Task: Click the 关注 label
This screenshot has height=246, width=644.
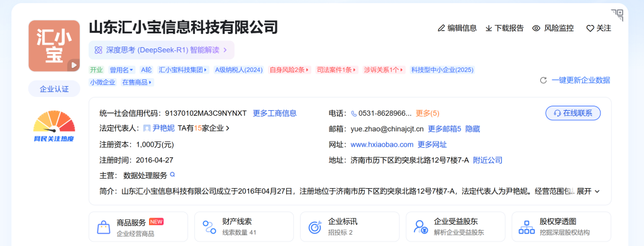Action: pyautogui.click(x=604, y=28)
